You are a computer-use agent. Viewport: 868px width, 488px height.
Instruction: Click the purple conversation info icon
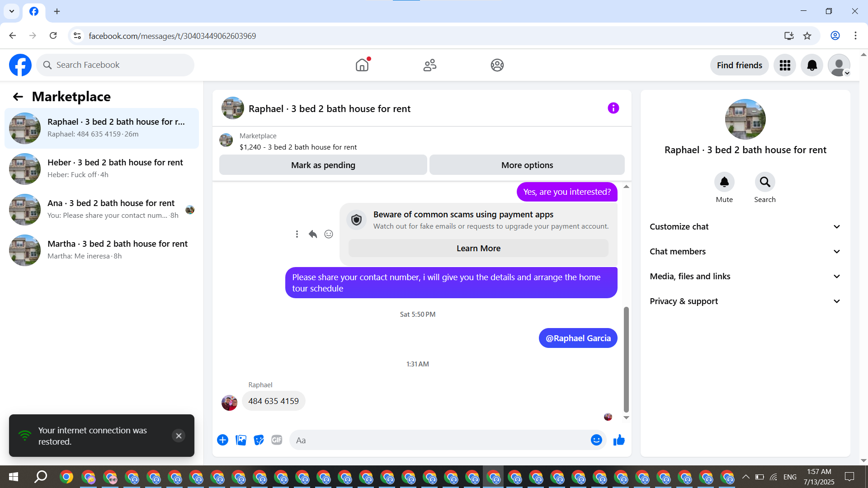(613, 108)
